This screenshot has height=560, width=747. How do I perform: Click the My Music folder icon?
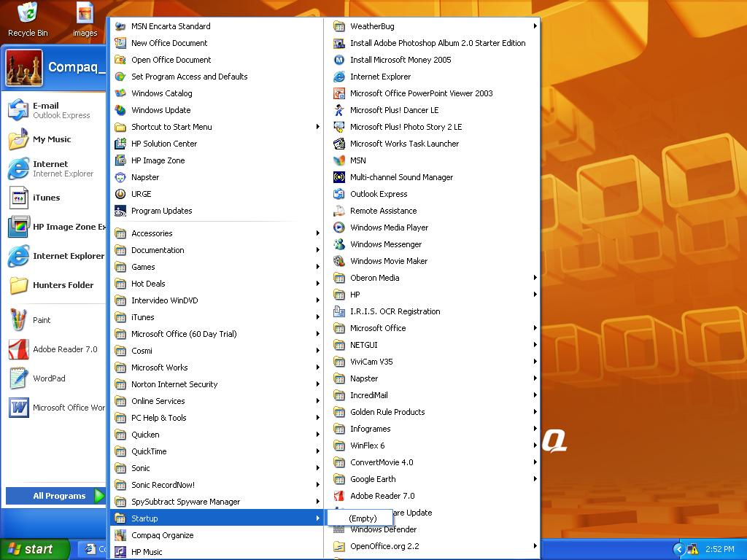pyautogui.click(x=18, y=139)
